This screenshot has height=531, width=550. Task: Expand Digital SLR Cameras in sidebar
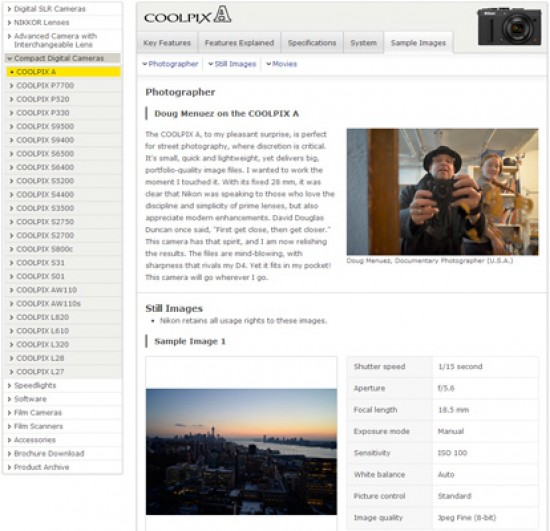click(62, 9)
